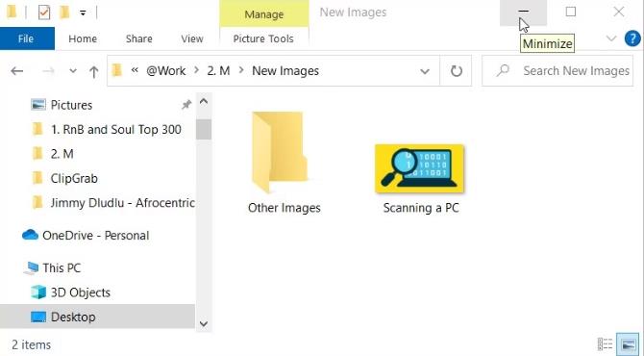
Task: Click the blue Help question mark icon
Action: (x=632, y=38)
